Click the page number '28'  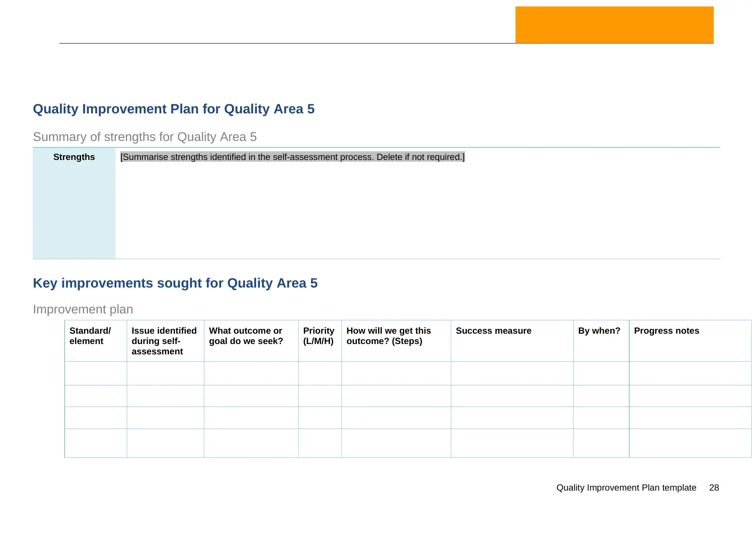click(714, 488)
